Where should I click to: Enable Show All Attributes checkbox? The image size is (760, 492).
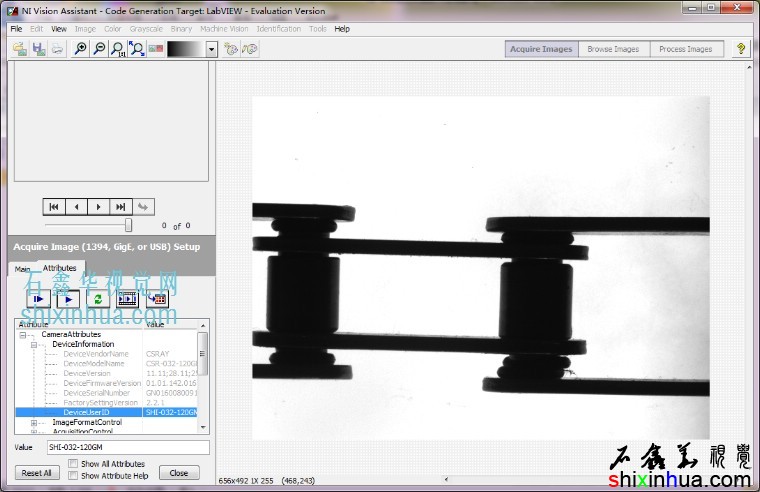(x=73, y=463)
